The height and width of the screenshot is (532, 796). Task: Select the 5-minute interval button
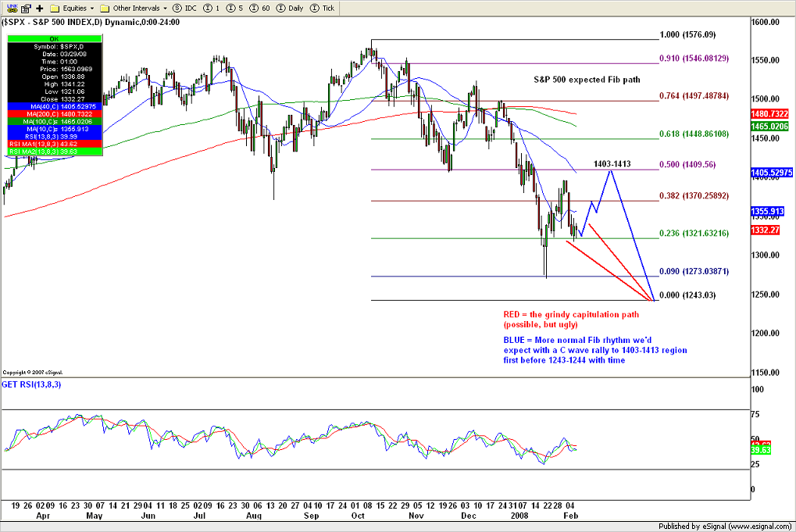pyautogui.click(x=234, y=8)
